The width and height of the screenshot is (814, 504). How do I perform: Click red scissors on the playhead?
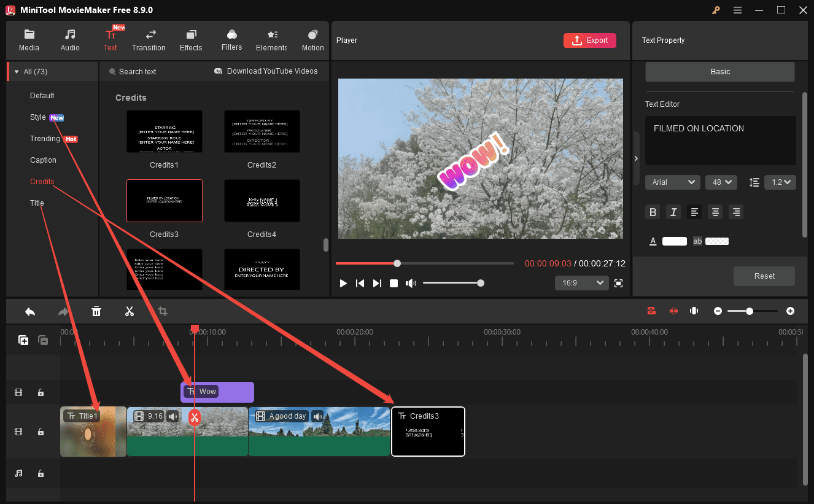click(x=195, y=418)
